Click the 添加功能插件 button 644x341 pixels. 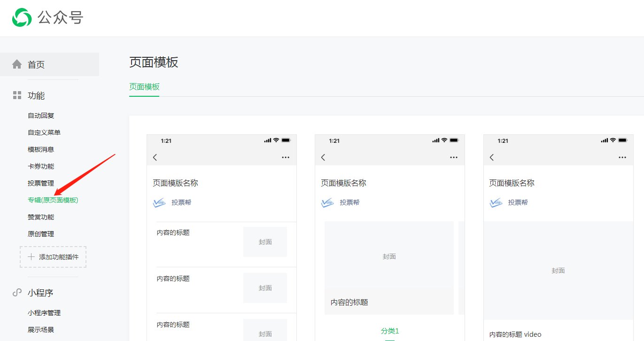tap(53, 257)
